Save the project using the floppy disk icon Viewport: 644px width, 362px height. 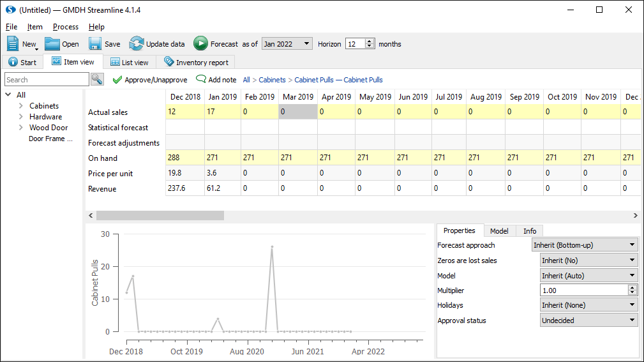point(95,43)
